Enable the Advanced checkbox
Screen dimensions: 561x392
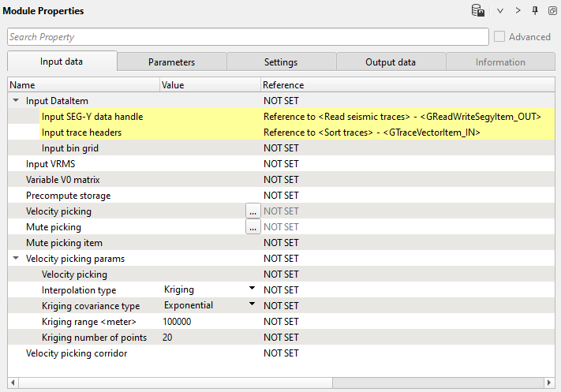coord(499,37)
